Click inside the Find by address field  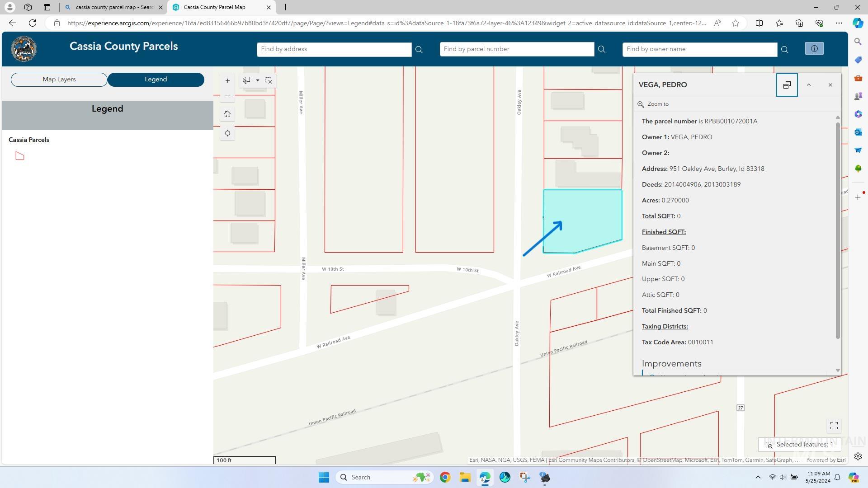click(335, 49)
